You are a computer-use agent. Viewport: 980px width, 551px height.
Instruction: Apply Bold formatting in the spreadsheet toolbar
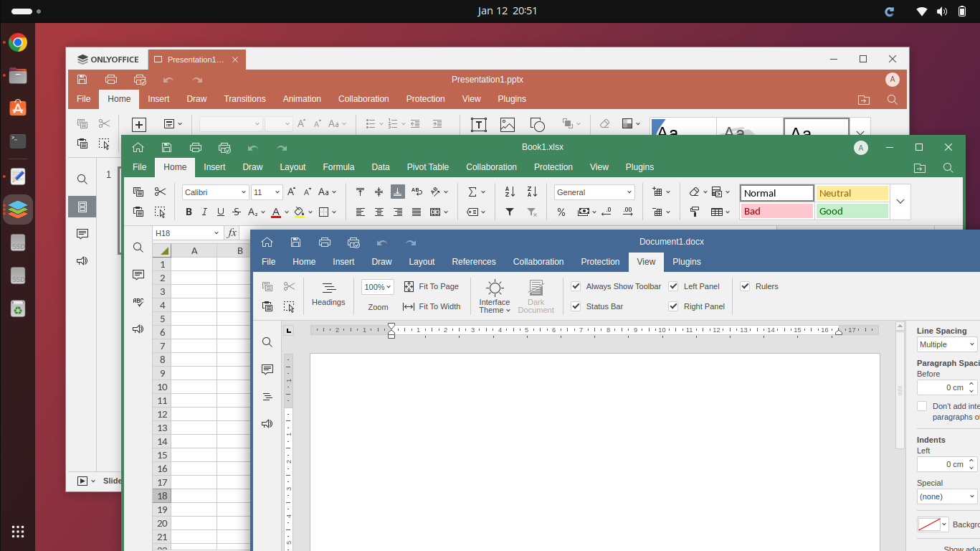coord(189,212)
